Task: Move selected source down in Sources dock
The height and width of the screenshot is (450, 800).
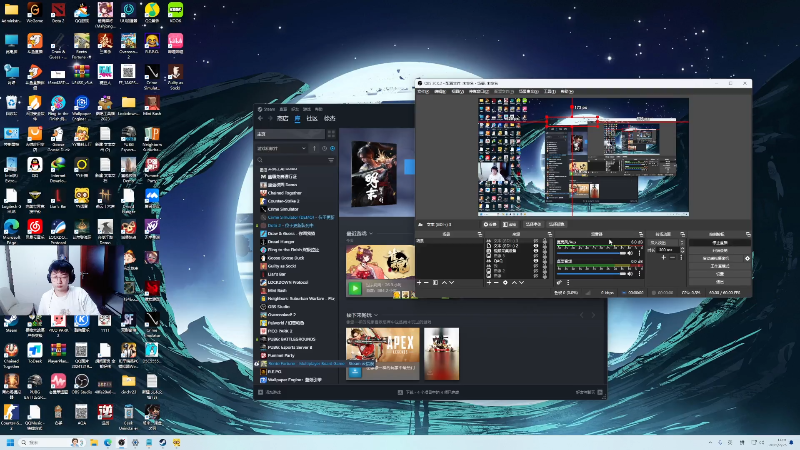Action: [x=521, y=282]
